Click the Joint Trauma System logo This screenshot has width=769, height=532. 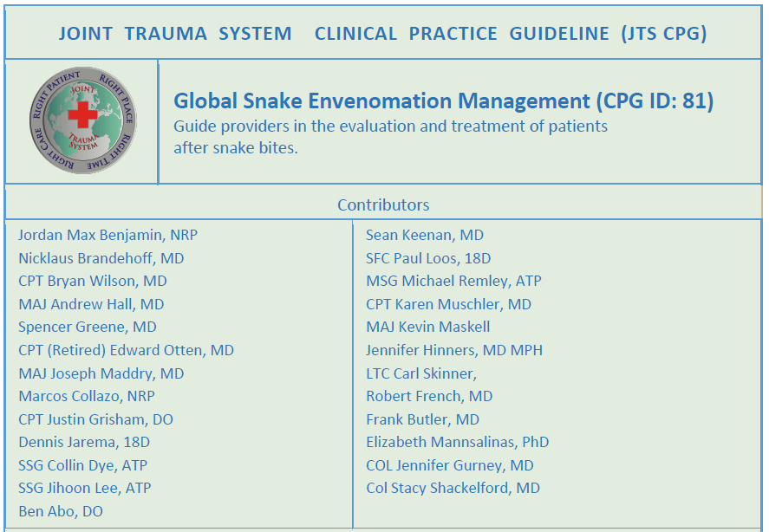pos(81,120)
